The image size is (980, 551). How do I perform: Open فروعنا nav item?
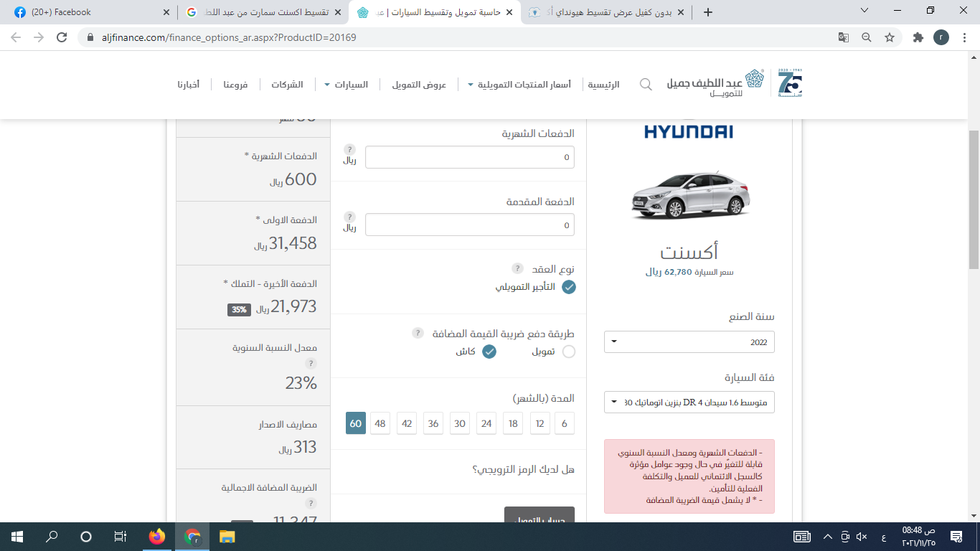(x=235, y=85)
